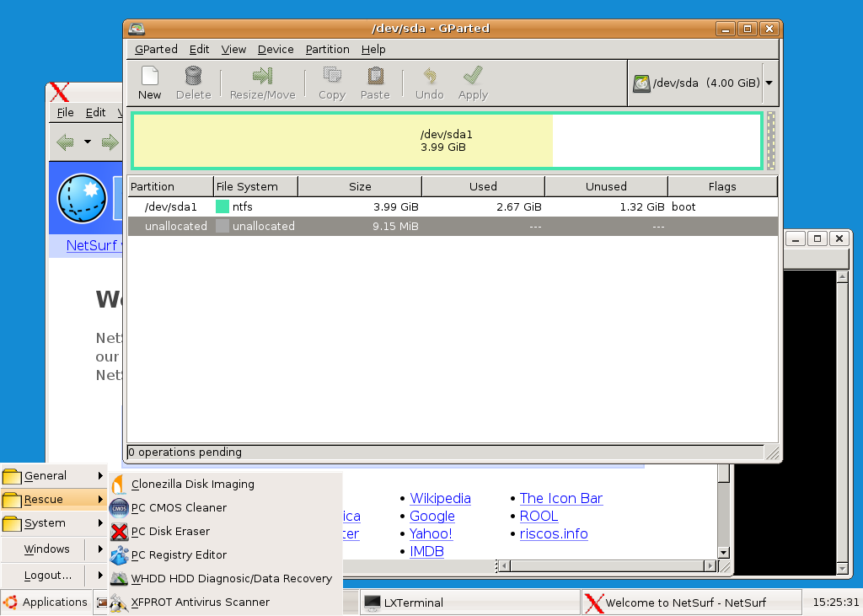Screen dimensions: 863x616
Task: Select the /dev/sda1 row in the partition list
Action: [x=453, y=207]
